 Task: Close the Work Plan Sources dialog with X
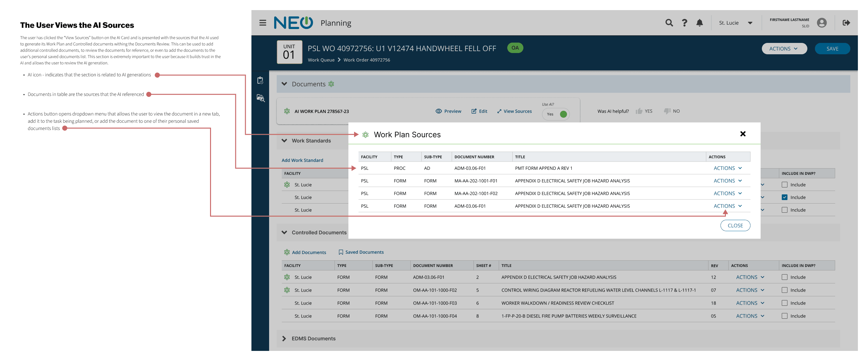pyautogui.click(x=743, y=134)
